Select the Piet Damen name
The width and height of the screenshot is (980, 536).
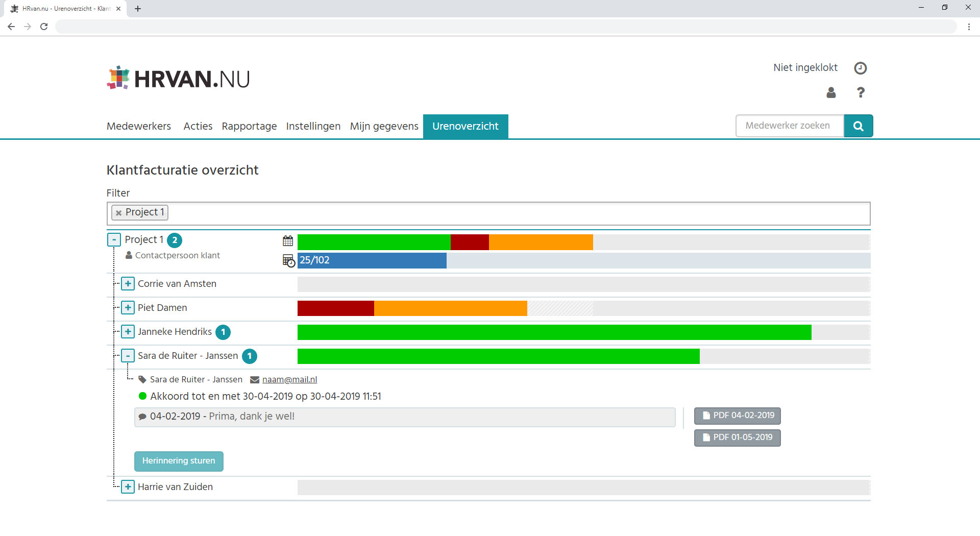click(162, 308)
